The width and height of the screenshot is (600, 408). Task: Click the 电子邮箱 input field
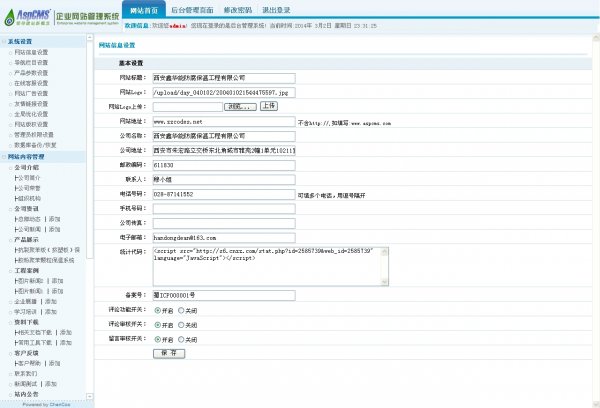pyautogui.click(x=224, y=238)
